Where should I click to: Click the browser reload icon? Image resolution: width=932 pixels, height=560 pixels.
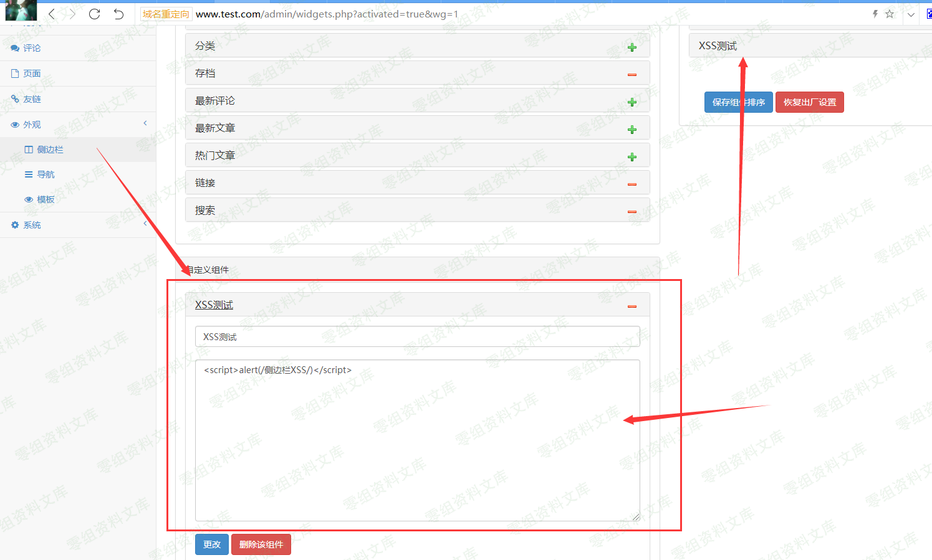tap(94, 14)
